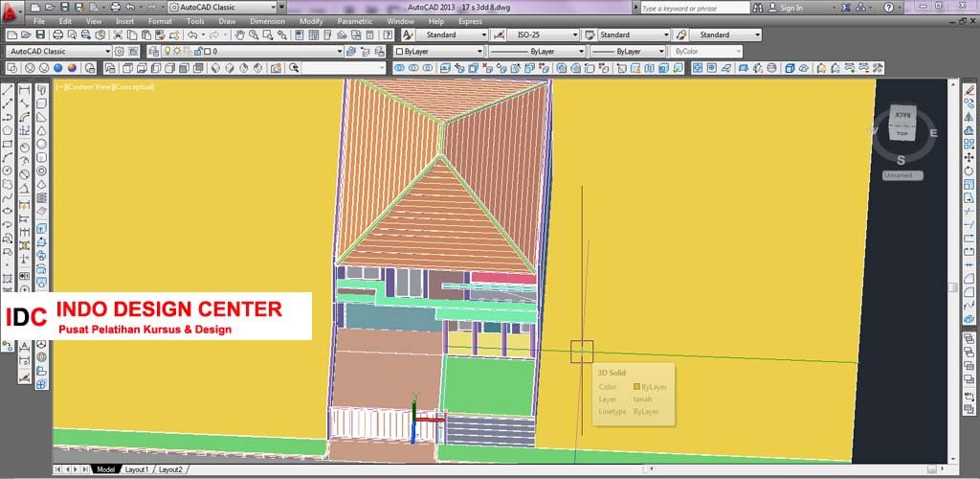Click the keyword search input field

[x=695, y=8]
